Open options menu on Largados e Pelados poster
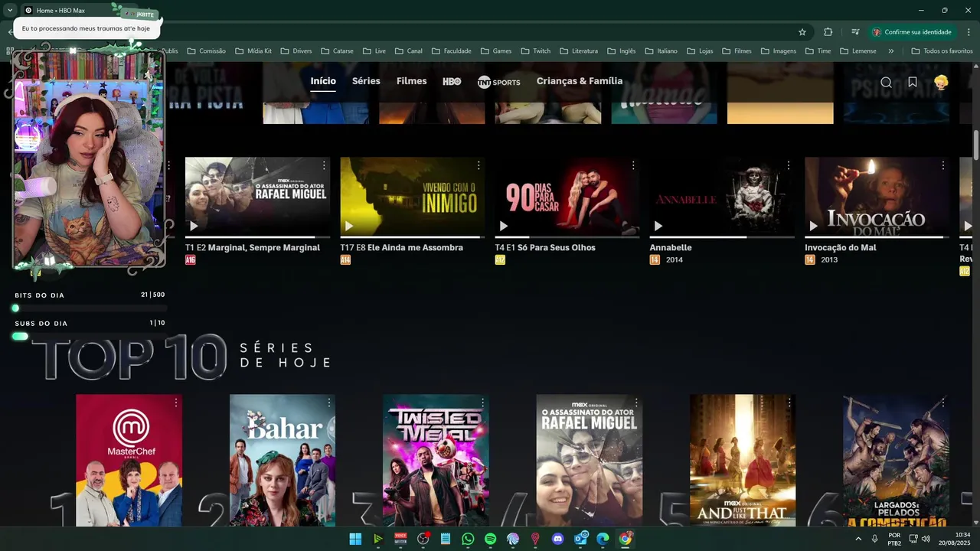The height and width of the screenshot is (551, 980). 942,403
